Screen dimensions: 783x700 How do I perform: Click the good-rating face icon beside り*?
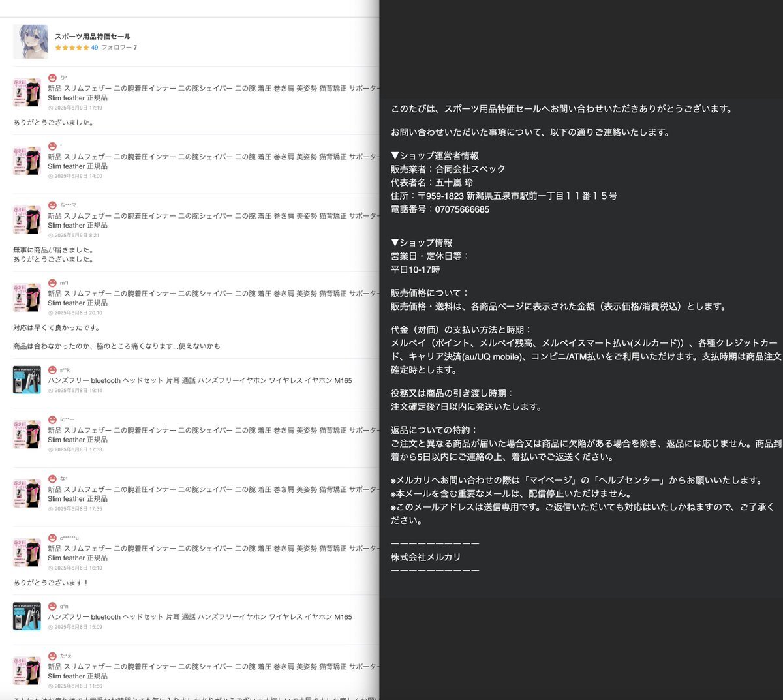(52, 78)
